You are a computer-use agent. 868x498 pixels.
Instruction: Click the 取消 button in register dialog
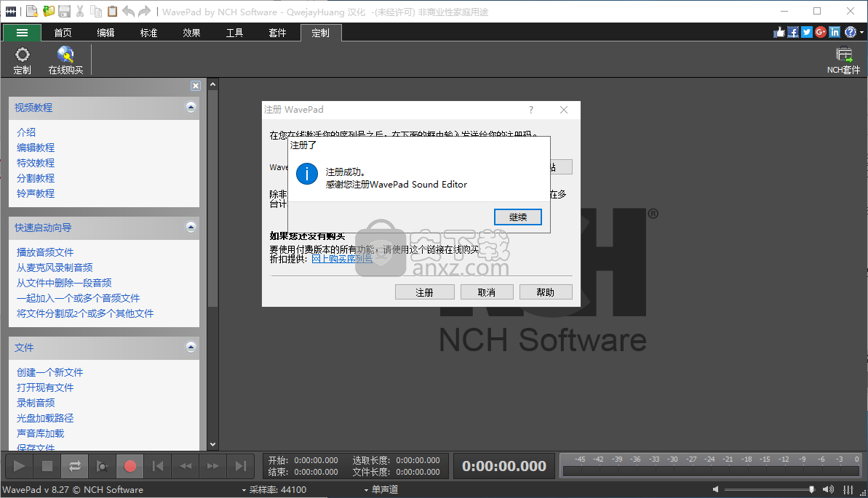click(487, 292)
